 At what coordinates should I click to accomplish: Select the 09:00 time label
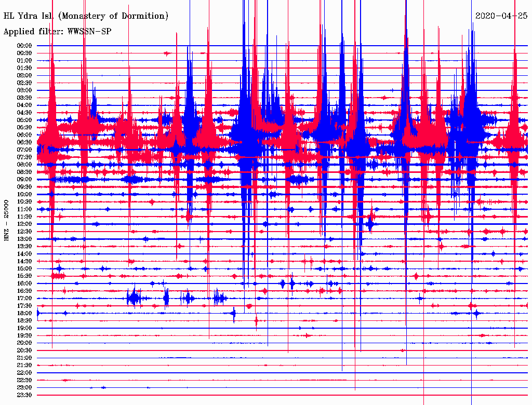(x=24, y=180)
